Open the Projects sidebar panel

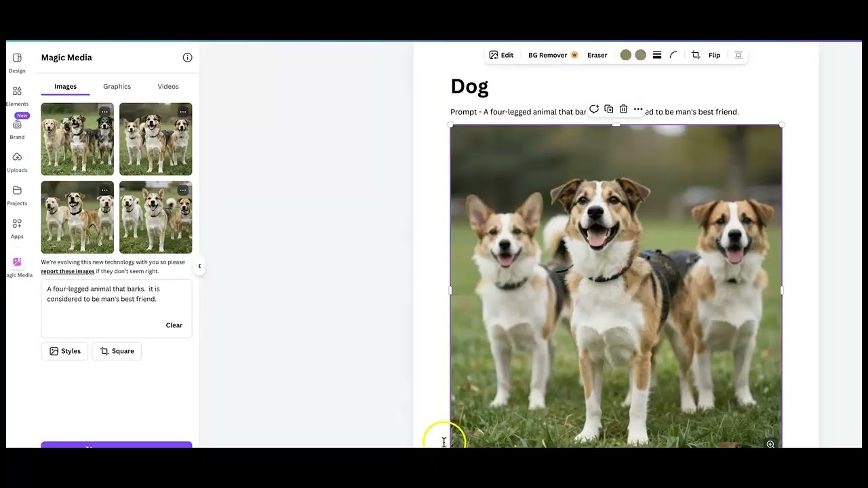[17, 195]
